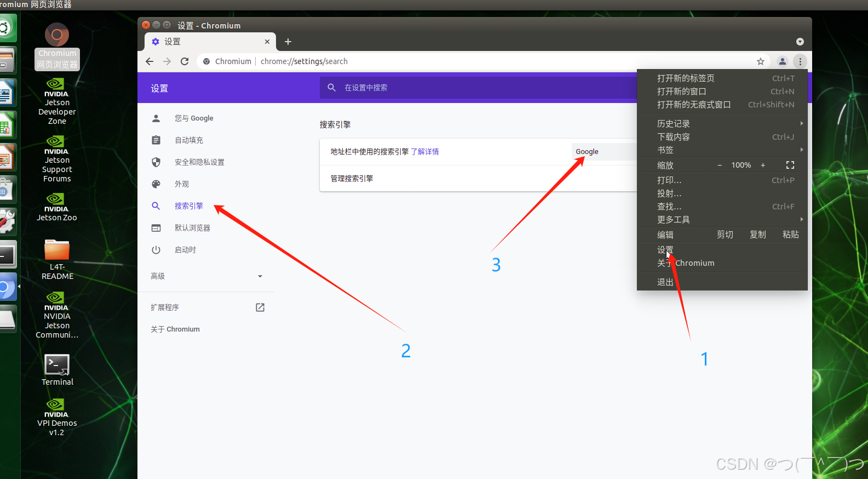The width and height of the screenshot is (868, 479).
Task: Open 扩展程序 external link icon
Action: click(260, 307)
